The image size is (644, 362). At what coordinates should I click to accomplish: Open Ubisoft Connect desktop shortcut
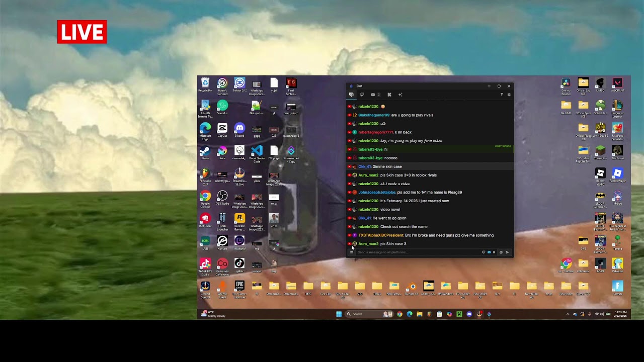[x=222, y=85]
